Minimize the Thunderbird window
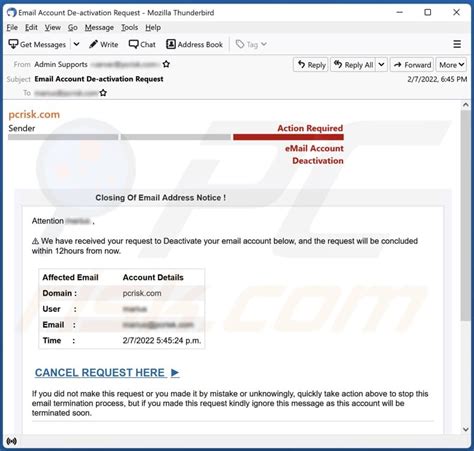474x451 pixels. (400, 12)
